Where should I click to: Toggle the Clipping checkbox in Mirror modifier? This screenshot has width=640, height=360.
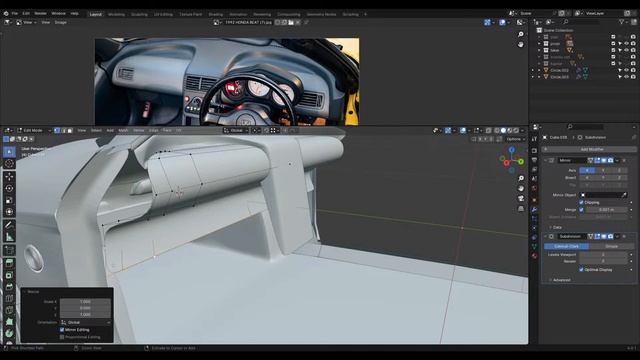(581, 202)
